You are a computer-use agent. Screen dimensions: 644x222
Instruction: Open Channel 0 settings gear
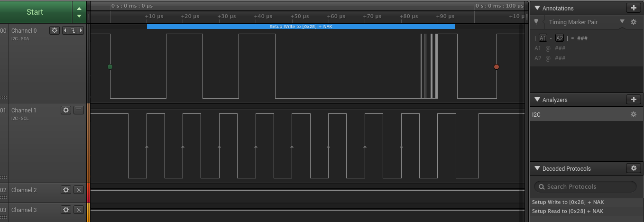(x=55, y=30)
